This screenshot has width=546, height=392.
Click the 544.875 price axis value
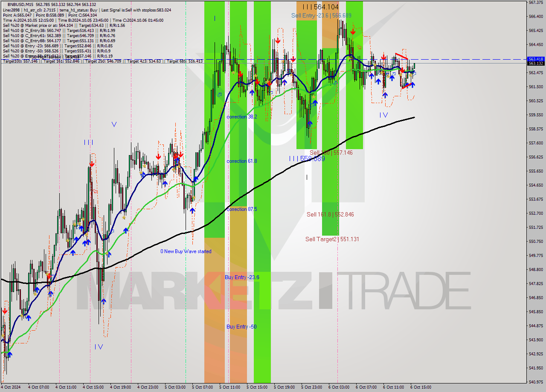coord(536,326)
